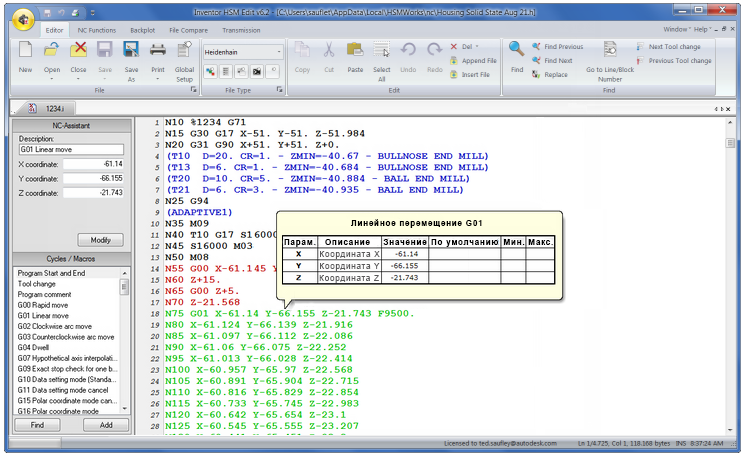Open the Window menu
Screen dimensions: 741x453
coord(675,29)
